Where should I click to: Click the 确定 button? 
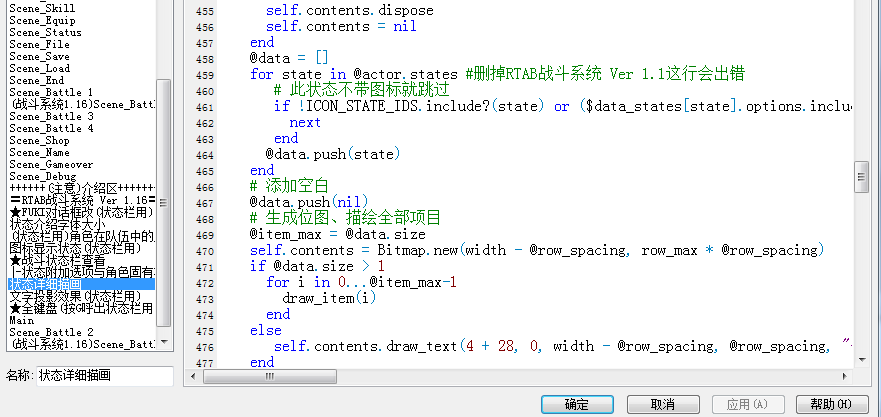tap(577, 404)
